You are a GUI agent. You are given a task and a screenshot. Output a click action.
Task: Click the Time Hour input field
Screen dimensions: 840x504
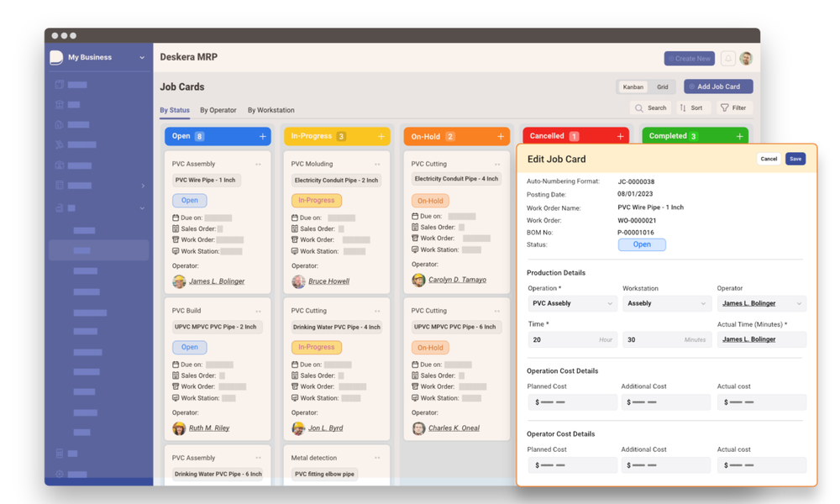point(572,339)
